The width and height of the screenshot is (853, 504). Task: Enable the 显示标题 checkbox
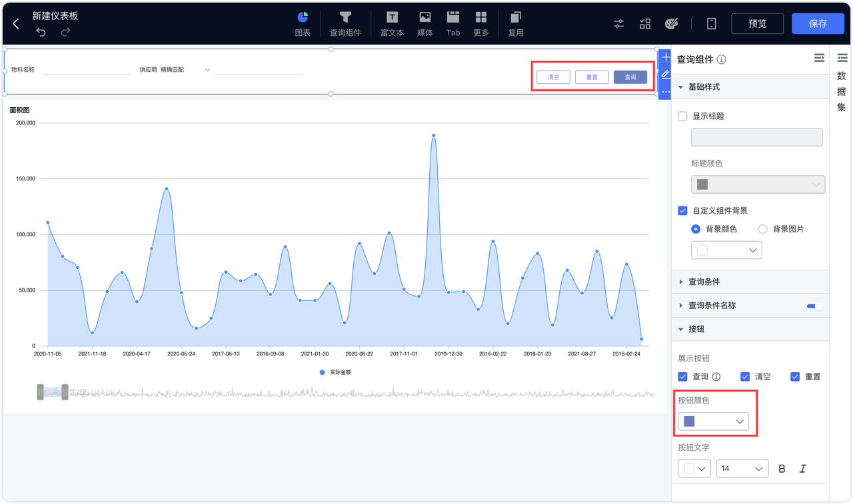pos(682,116)
